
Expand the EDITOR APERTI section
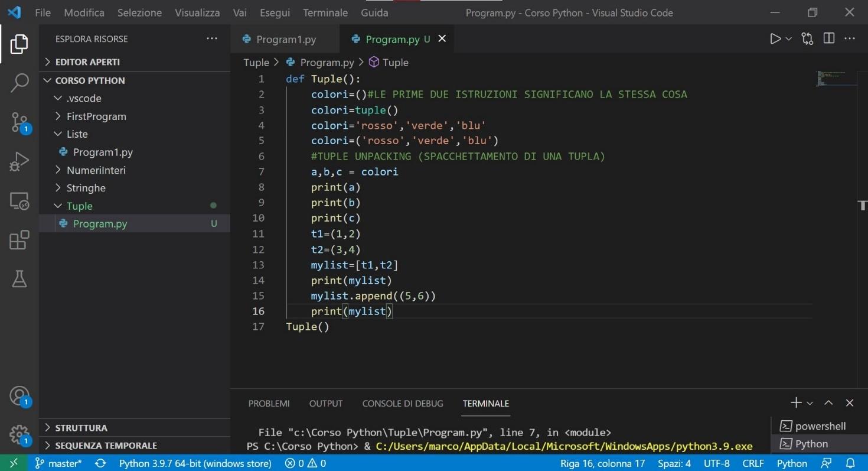[x=135, y=62]
